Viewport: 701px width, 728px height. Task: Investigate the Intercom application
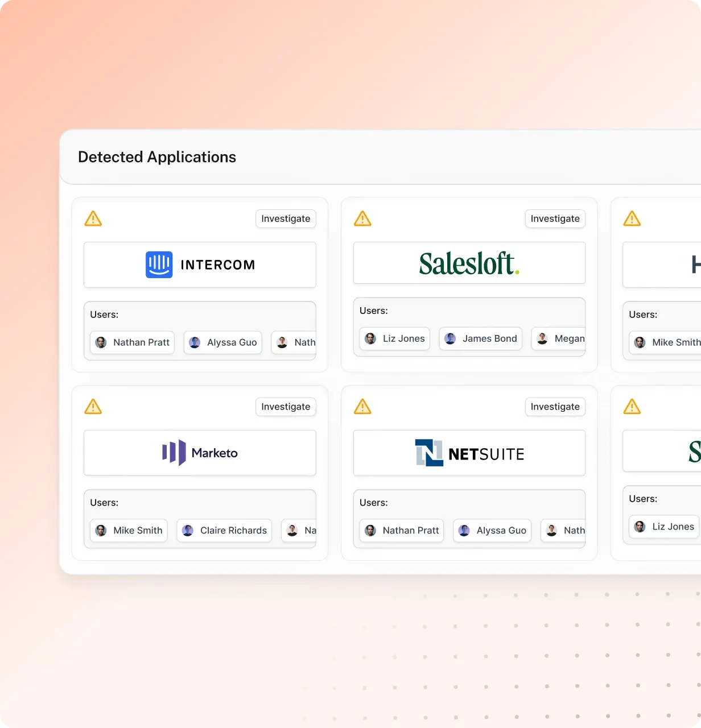click(x=286, y=218)
